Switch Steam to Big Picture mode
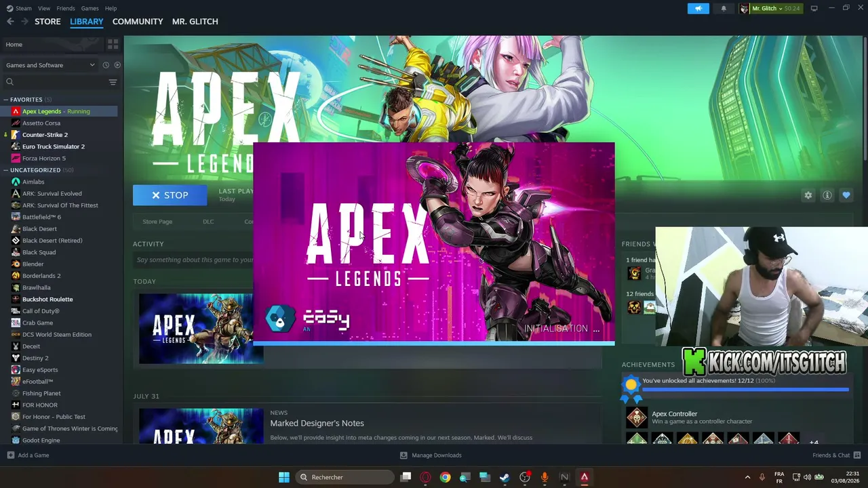The width and height of the screenshot is (868, 488). [x=814, y=8]
